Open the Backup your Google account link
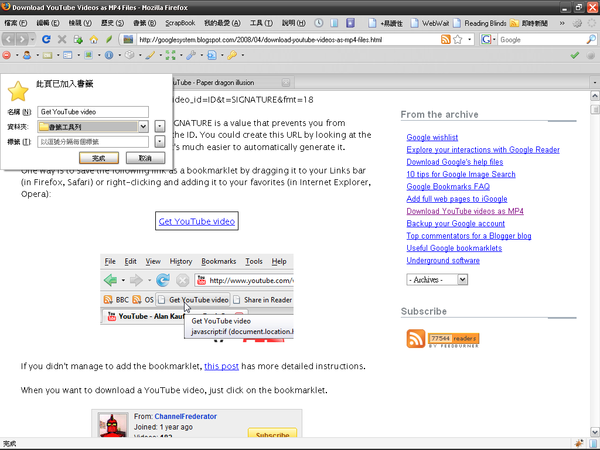 [x=455, y=223]
